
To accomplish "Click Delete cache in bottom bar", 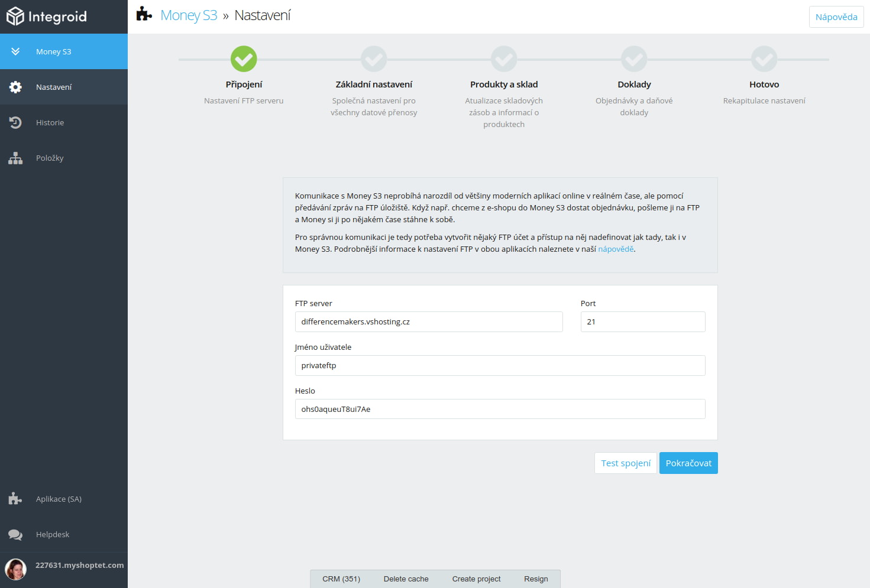I will (406, 579).
